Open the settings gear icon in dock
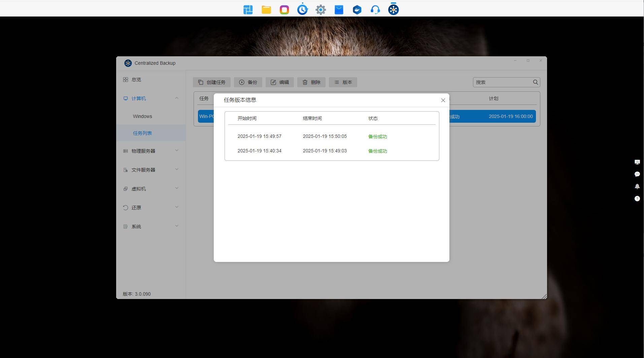The width and height of the screenshot is (644, 358). pyautogui.click(x=320, y=10)
